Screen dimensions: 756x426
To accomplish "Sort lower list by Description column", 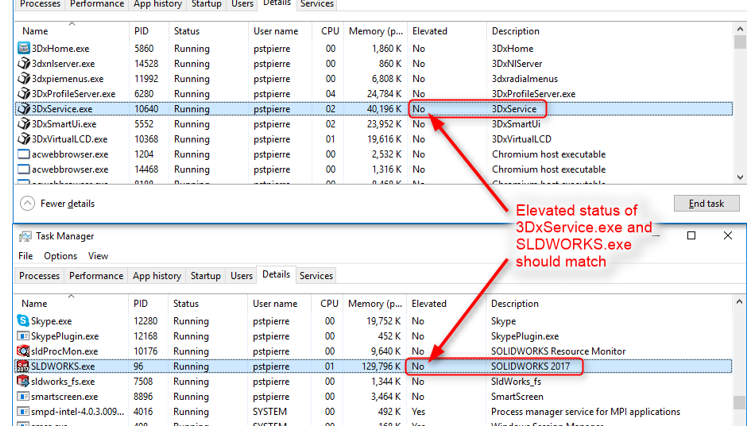I will click(609, 304).
